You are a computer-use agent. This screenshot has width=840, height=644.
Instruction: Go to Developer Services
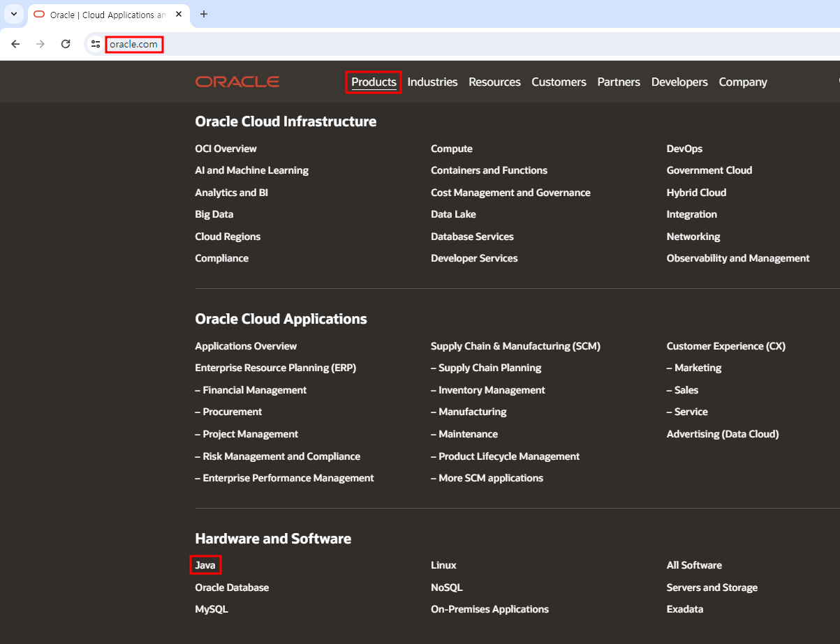[x=474, y=258]
